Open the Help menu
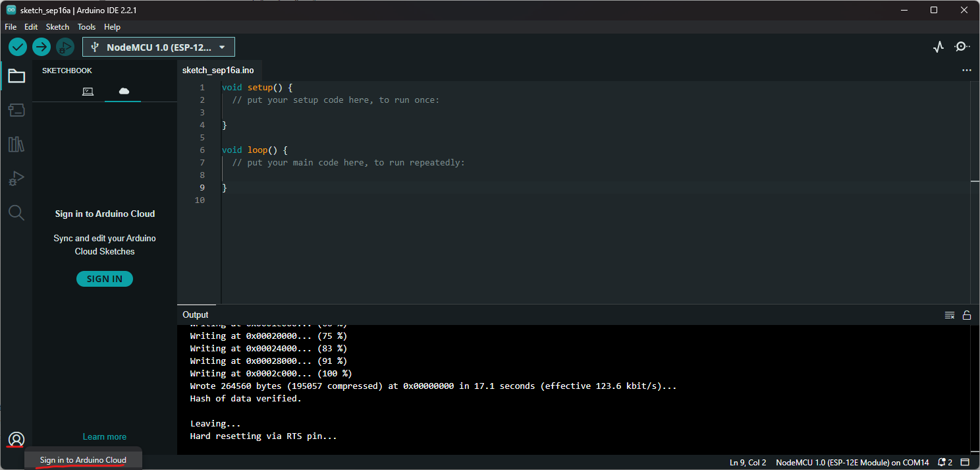 (112, 27)
